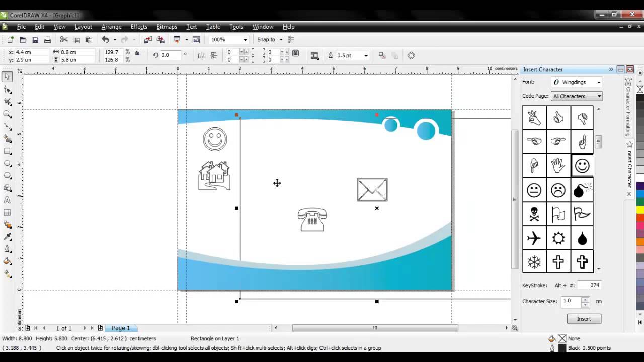Screen dimensions: 644x362
Task: Pick the airplane character
Action: tap(534, 238)
